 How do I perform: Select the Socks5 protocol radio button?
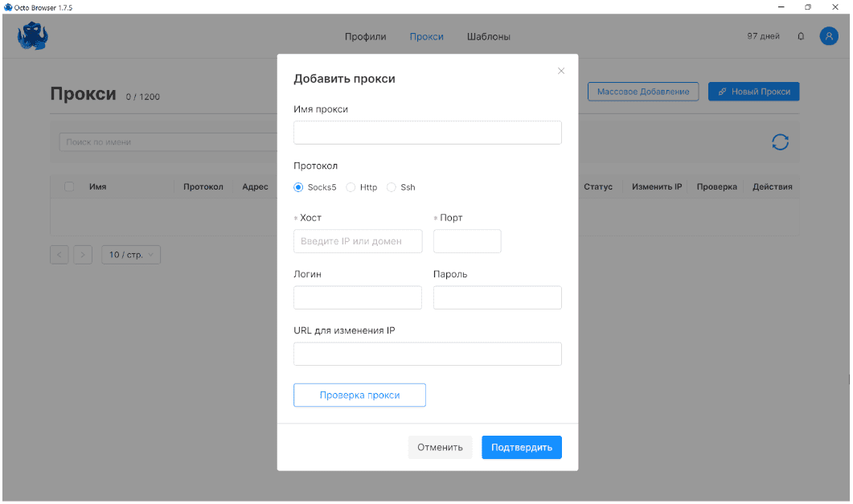(299, 187)
